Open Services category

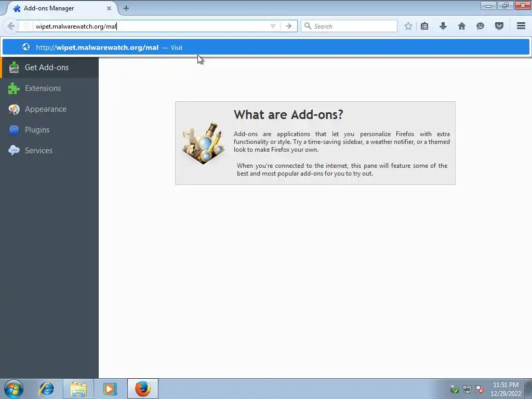(49, 150)
